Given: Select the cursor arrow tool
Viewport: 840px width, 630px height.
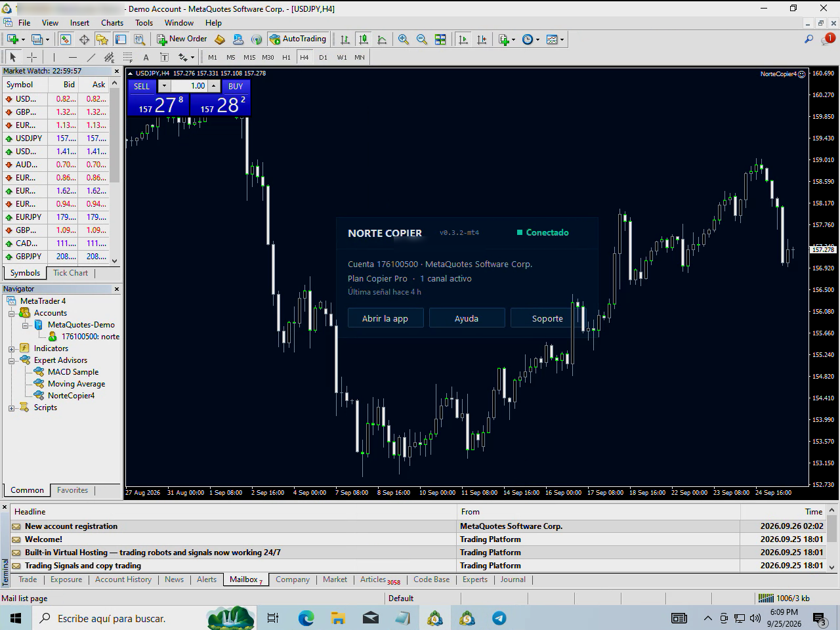Looking at the screenshot, I should 13,57.
